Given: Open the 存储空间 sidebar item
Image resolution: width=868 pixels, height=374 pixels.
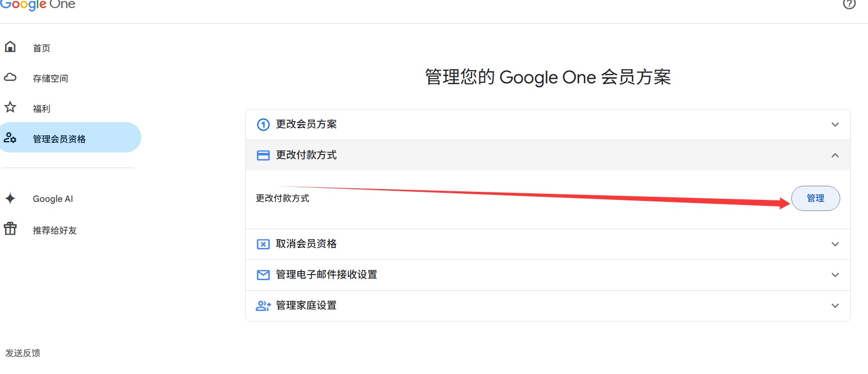Looking at the screenshot, I should [50, 78].
